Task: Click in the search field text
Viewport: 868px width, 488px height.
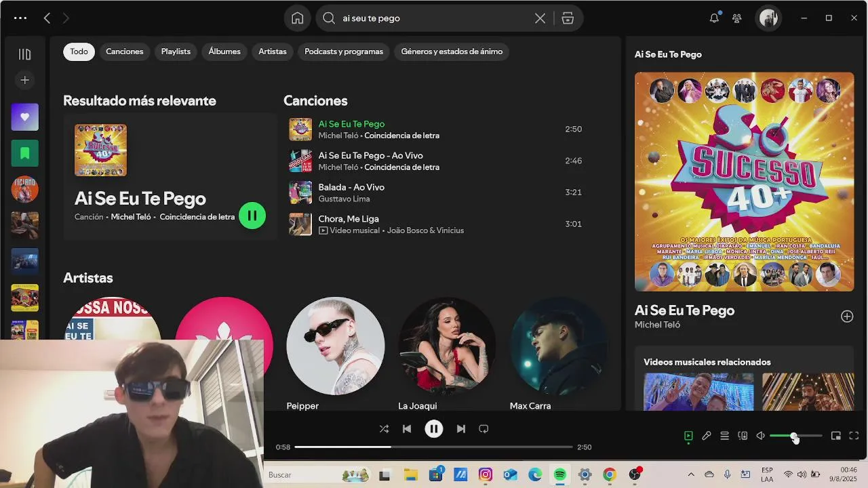Action: [371, 18]
